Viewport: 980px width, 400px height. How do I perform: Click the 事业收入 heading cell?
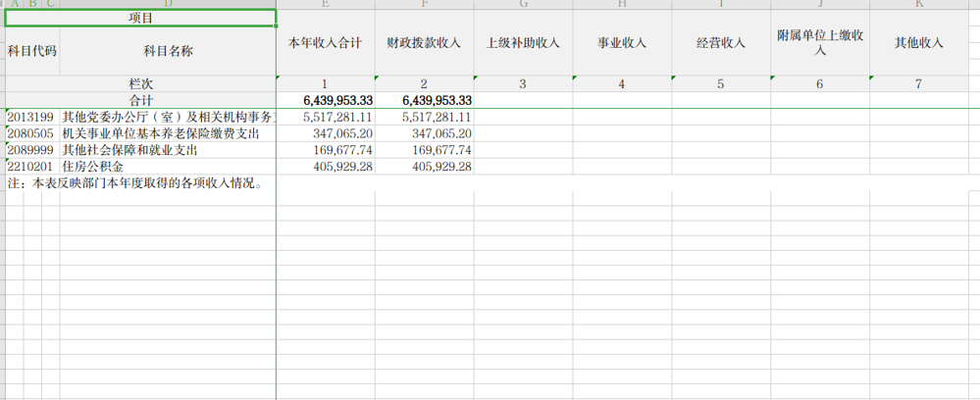point(622,43)
